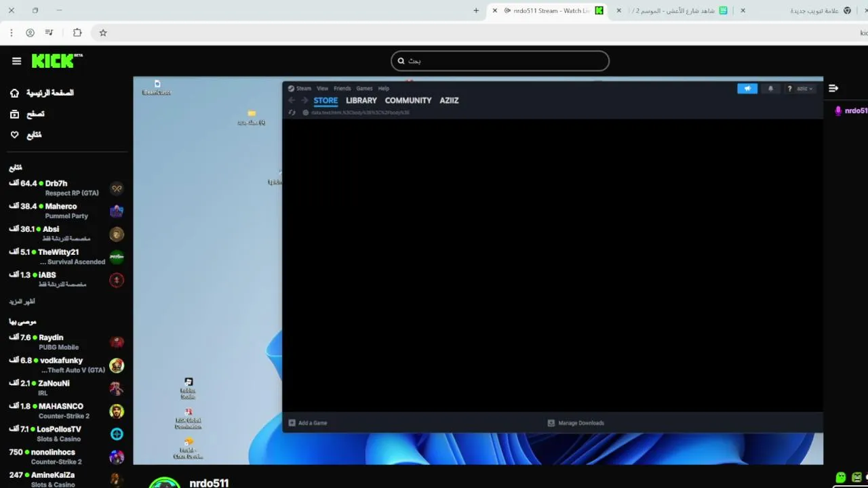Click the search box on Kick
The image size is (868, 488).
tap(500, 61)
